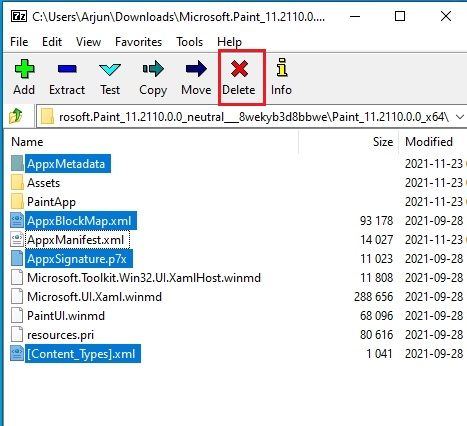Click the Add toolbar icon
Image resolution: width=467 pixels, height=426 pixels.
[x=24, y=69]
